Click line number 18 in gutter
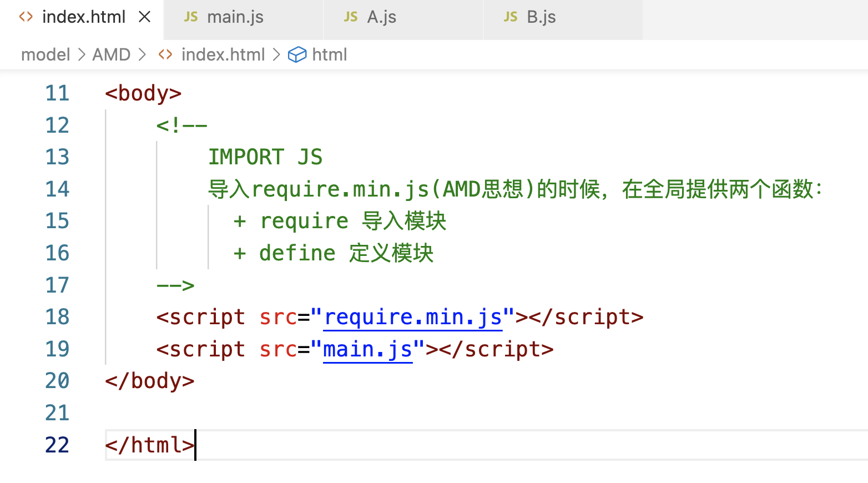868x483 pixels. coord(57,317)
